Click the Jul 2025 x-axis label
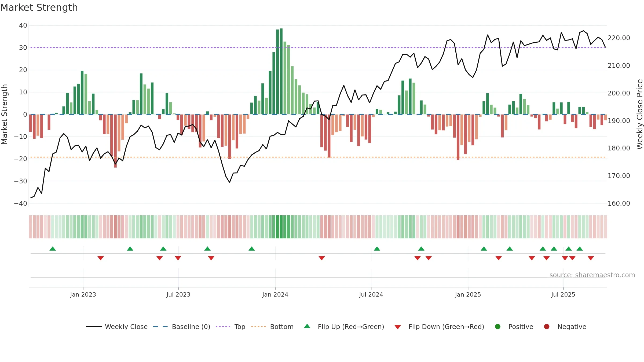The image size is (644, 362). pyautogui.click(x=563, y=294)
